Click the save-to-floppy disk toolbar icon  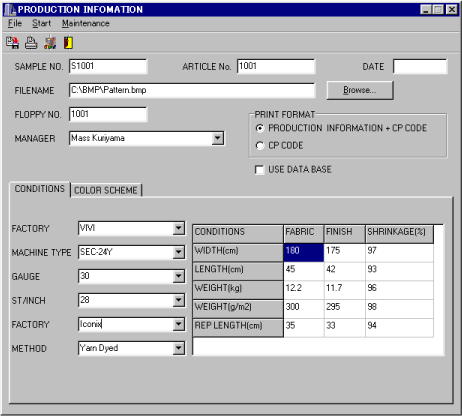[x=12, y=43]
